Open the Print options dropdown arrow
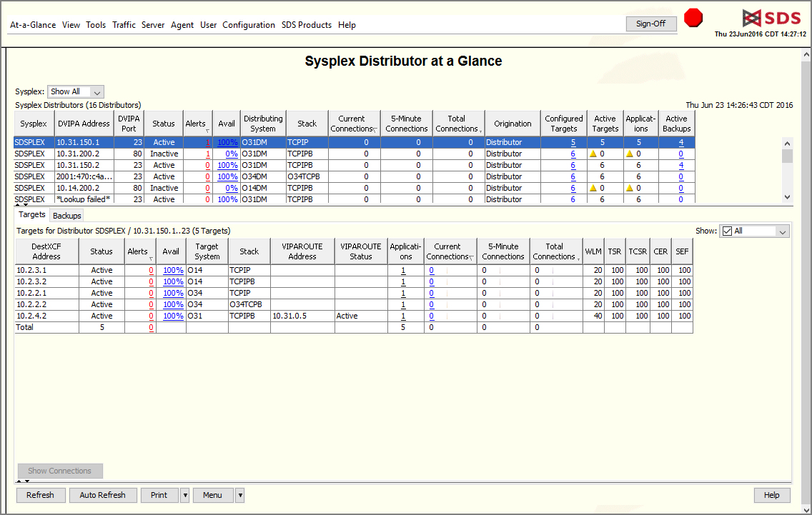812x515 pixels. point(185,495)
